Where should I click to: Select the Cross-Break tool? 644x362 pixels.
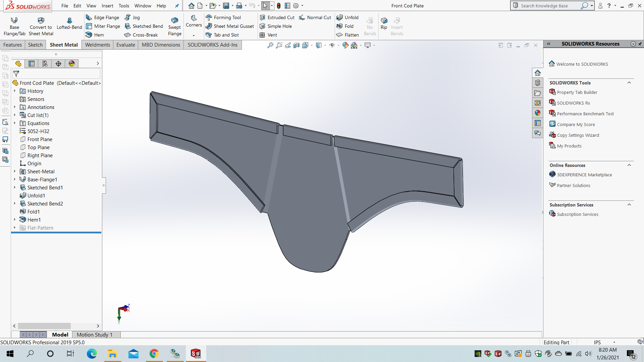click(141, 35)
